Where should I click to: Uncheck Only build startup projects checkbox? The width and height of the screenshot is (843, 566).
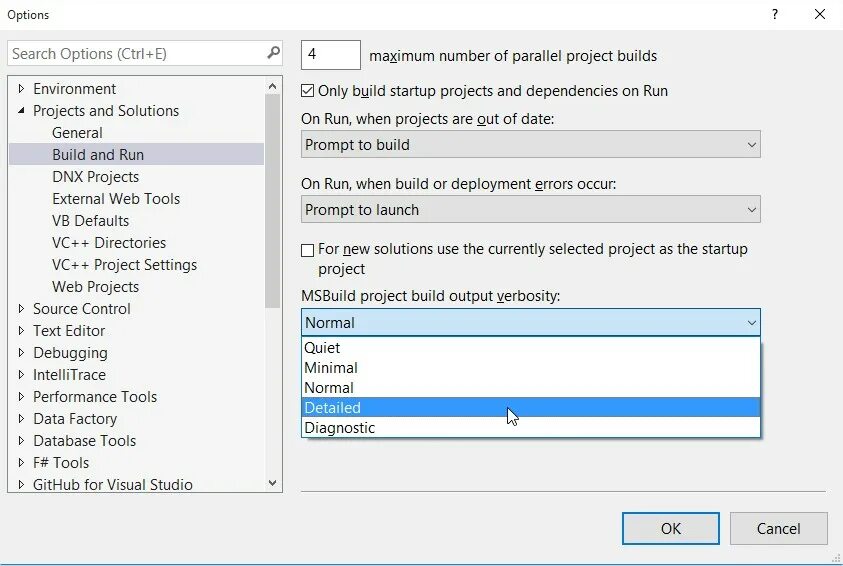click(308, 91)
